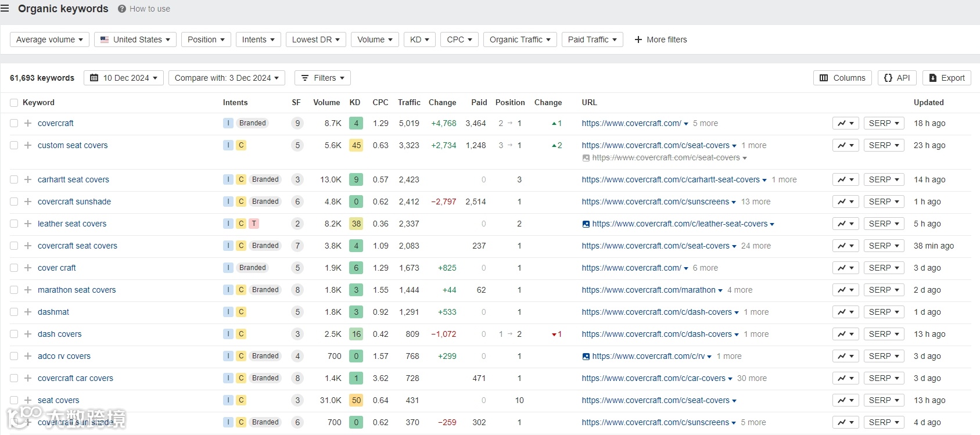Select all keywords with the header checkbox

click(x=14, y=103)
